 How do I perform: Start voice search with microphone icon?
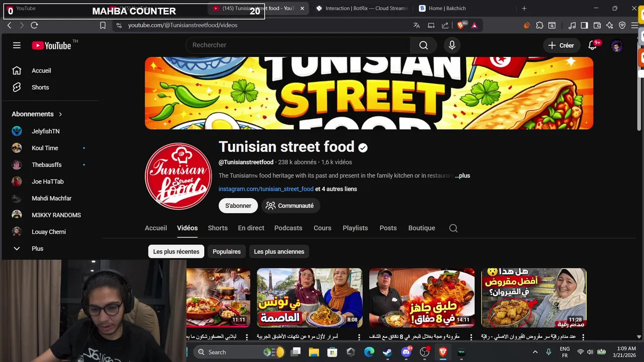tap(452, 45)
